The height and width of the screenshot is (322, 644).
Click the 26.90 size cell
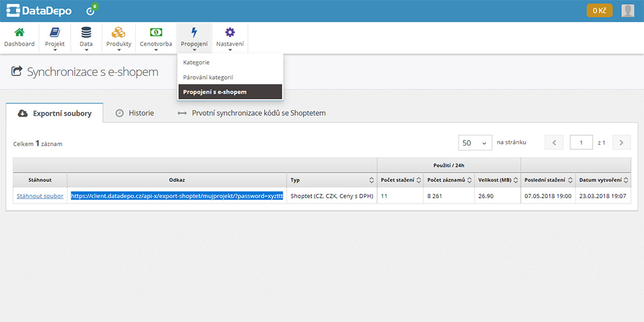[498, 196]
